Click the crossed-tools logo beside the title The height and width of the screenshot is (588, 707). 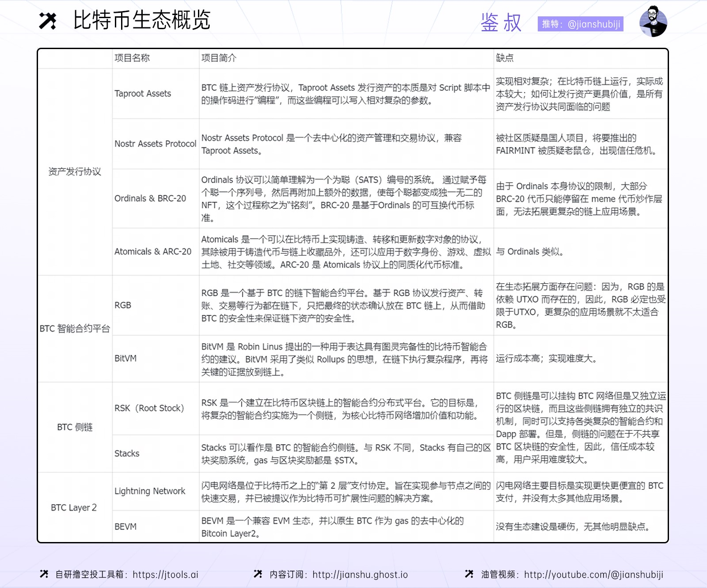tap(48, 21)
